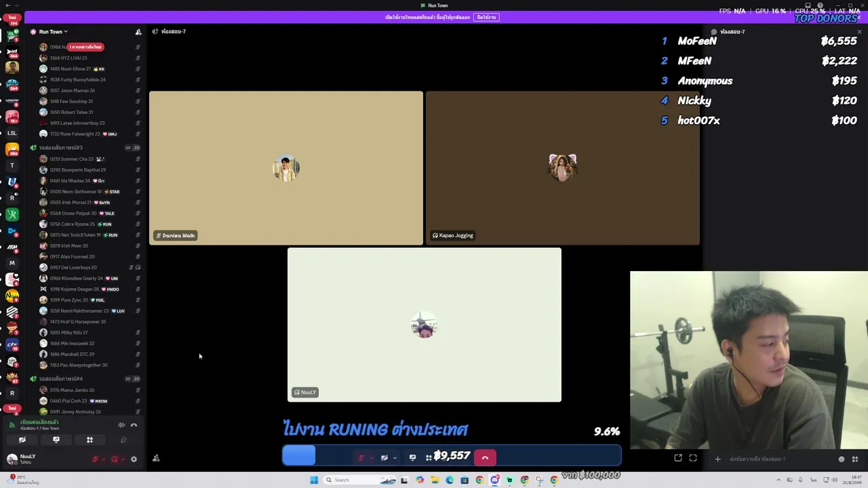Open input device options beside user-panel mic
The height and width of the screenshot is (488, 868).
tap(104, 460)
